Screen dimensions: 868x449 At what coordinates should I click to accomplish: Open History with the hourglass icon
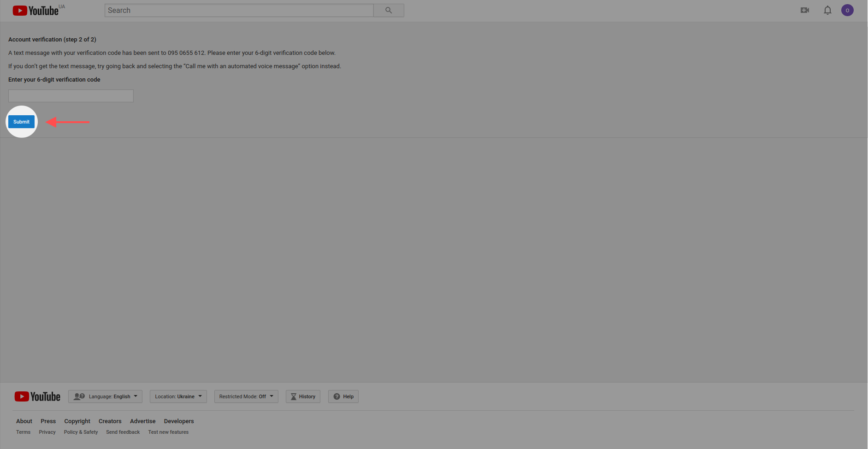click(x=303, y=396)
